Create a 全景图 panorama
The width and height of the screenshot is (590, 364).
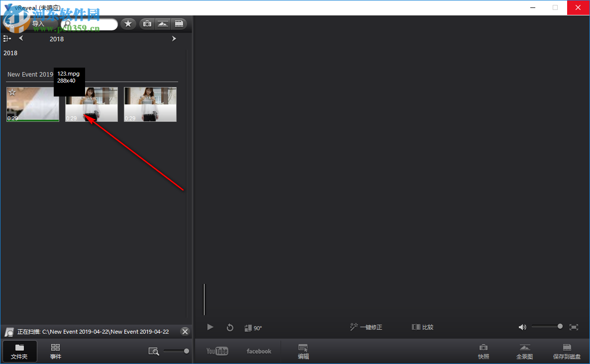524,352
